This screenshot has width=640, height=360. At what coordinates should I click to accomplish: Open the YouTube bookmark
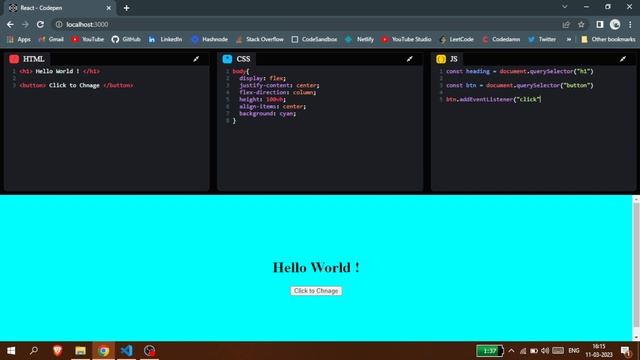pyautogui.click(x=88, y=39)
